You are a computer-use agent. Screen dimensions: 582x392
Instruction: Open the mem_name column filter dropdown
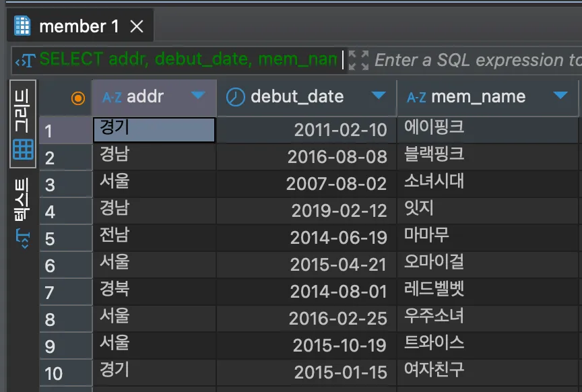click(560, 96)
